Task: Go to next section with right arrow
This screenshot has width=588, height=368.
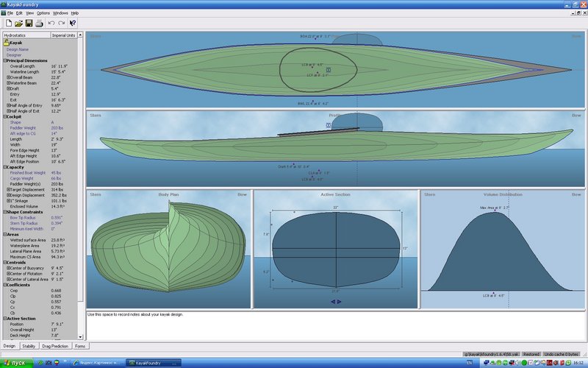Action: coord(339,302)
